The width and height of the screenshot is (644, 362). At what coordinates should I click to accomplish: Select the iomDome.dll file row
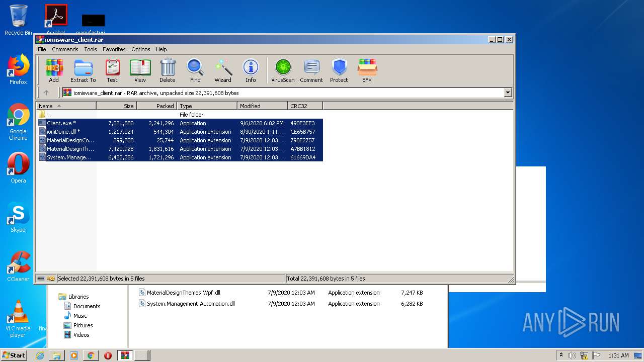tap(180, 132)
